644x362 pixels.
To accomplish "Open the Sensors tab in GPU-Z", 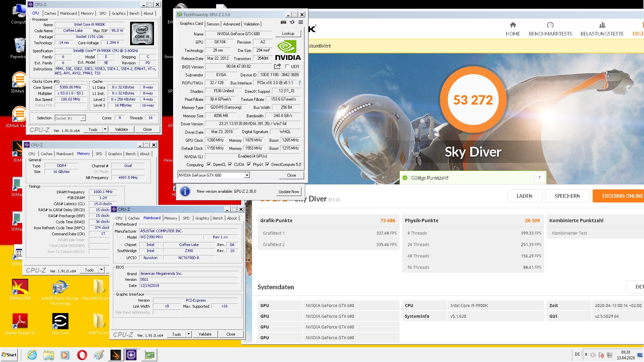I will pos(213,24).
